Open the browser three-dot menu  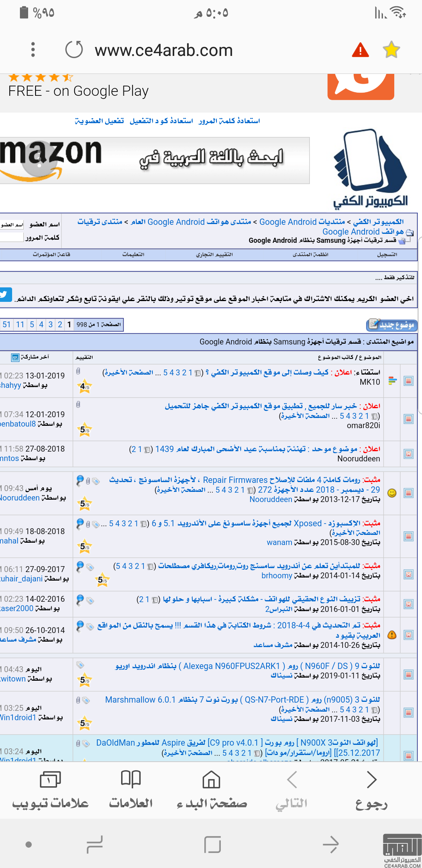[x=33, y=50]
